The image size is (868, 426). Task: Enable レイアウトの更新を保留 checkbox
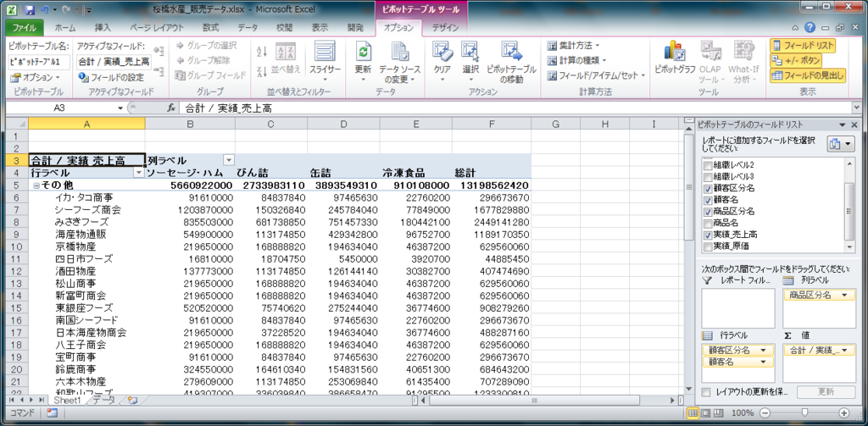pos(706,391)
